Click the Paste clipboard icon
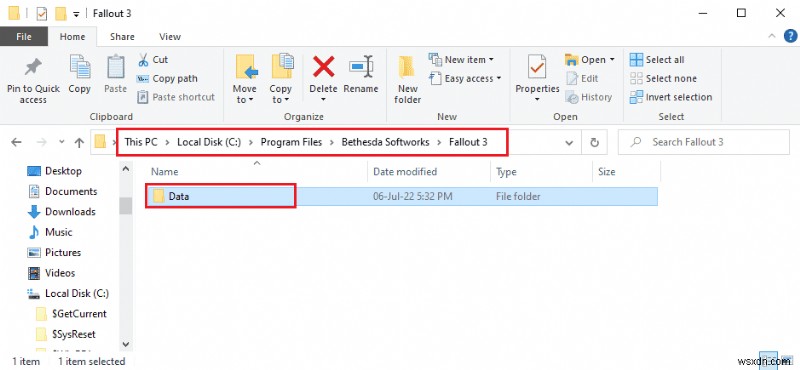The height and width of the screenshot is (370, 800). tap(116, 68)
